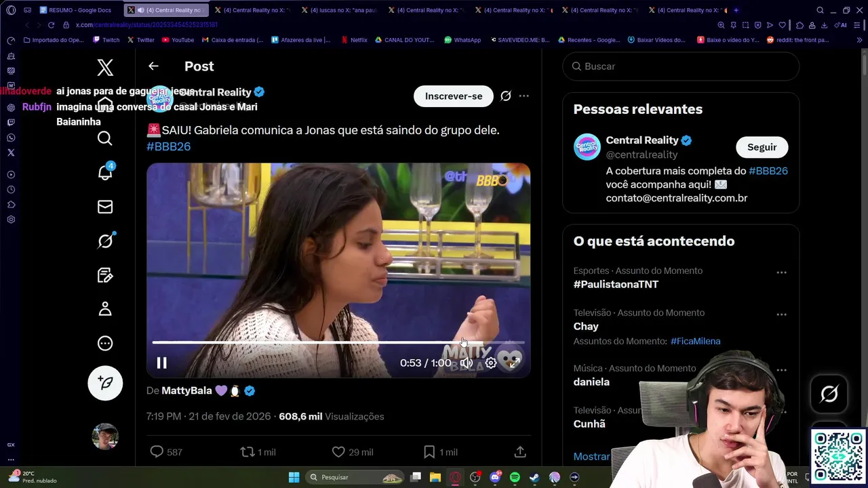Go back with the Post arrow
The height and width of the screenshot is (488, 868).
coord(153,66)
